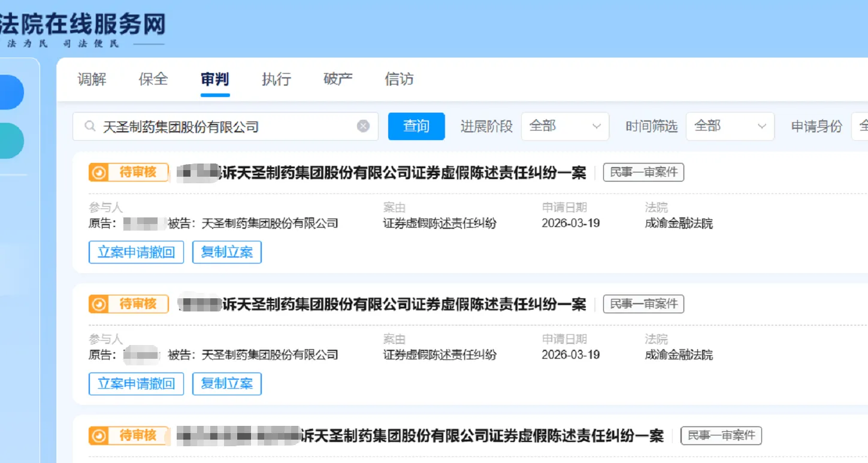Open the 进展阶段 filter dropdown

coord(564,126)
